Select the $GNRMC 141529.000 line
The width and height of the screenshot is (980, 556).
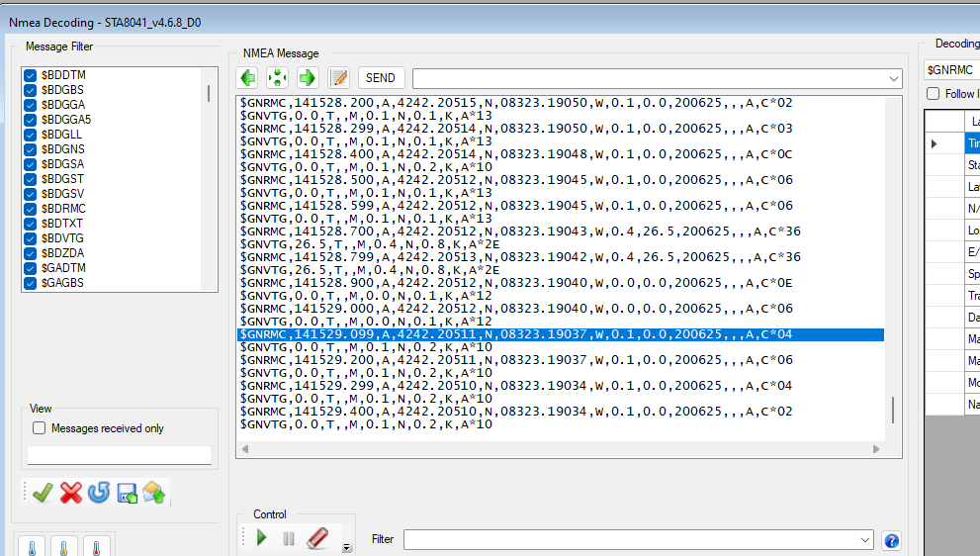coord(515,309)
